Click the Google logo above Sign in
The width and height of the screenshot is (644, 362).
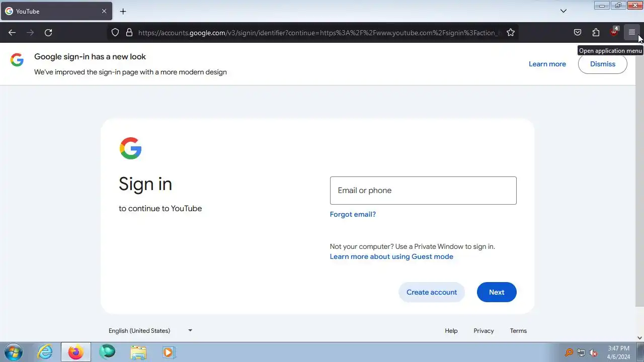point(130,148)
